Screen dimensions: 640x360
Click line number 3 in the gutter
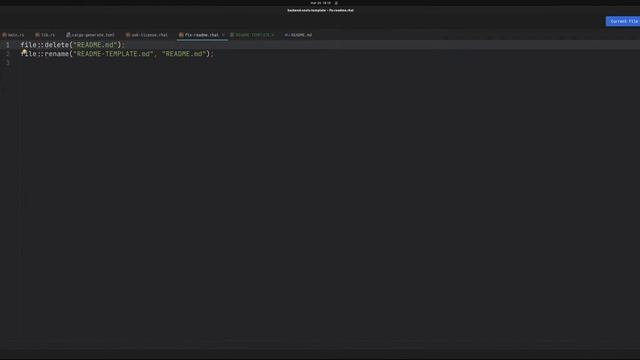(8, 63)
